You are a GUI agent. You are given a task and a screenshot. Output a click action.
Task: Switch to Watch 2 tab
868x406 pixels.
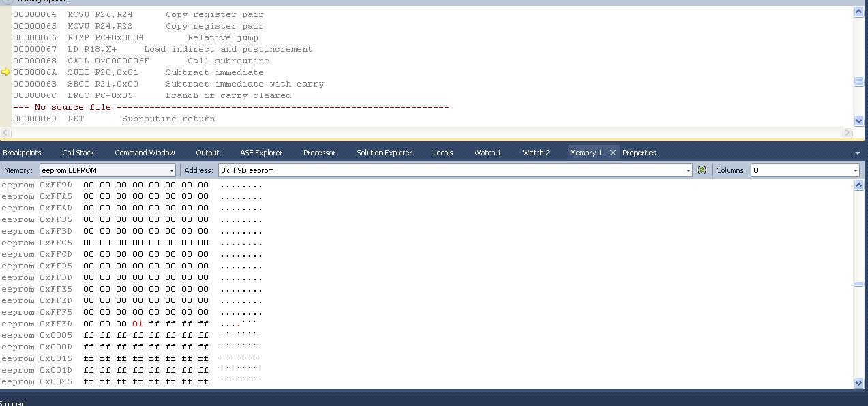(536, 153)
